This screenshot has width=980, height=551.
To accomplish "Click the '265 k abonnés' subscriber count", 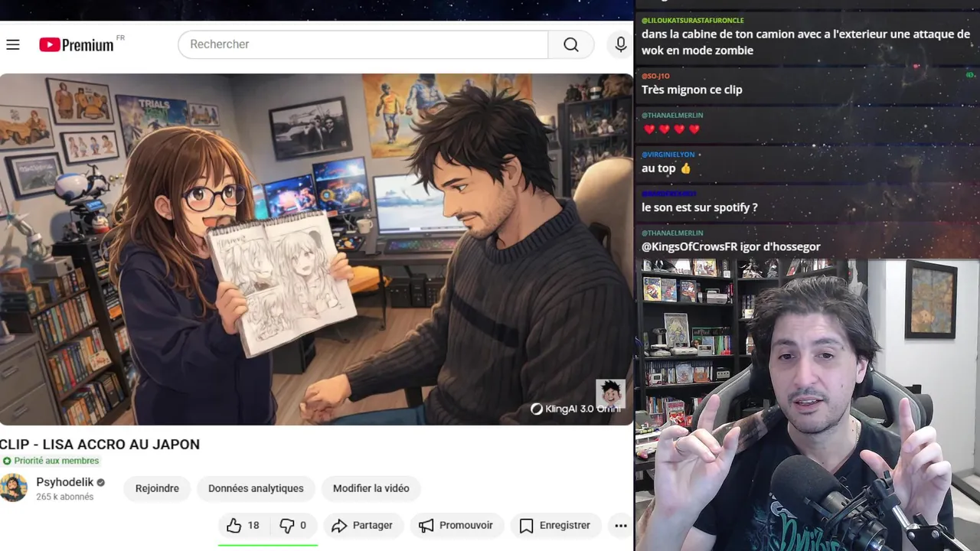I will 65,497.
